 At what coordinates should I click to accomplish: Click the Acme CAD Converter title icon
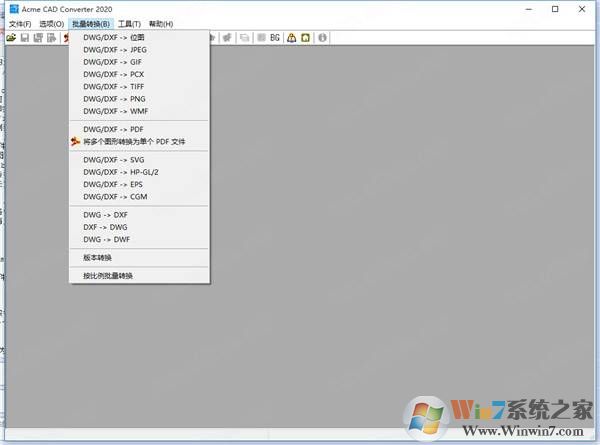point(14,9)
